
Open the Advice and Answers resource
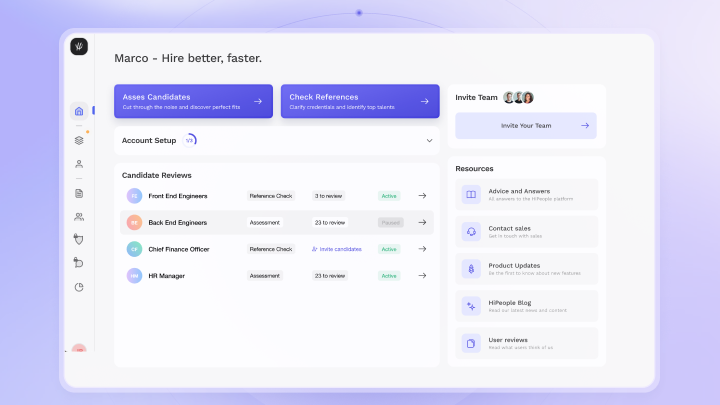pyautogui.click(x=526, y=194)
